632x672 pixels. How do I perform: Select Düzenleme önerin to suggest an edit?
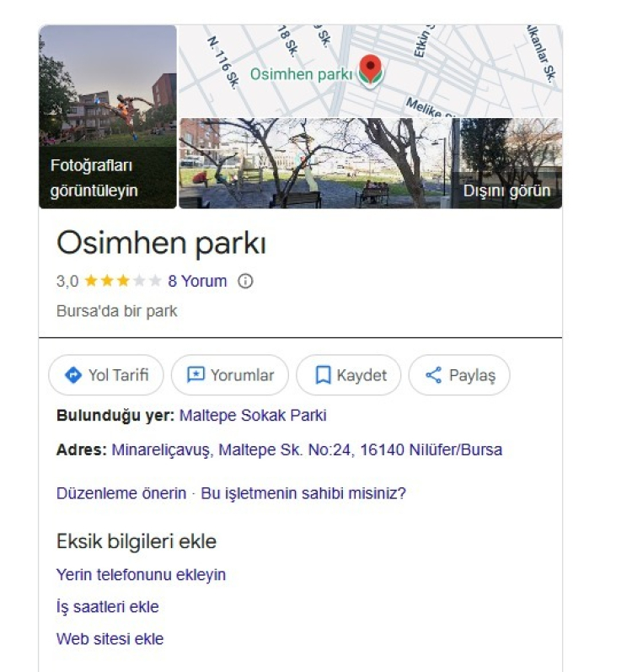(x=121, y=493)
